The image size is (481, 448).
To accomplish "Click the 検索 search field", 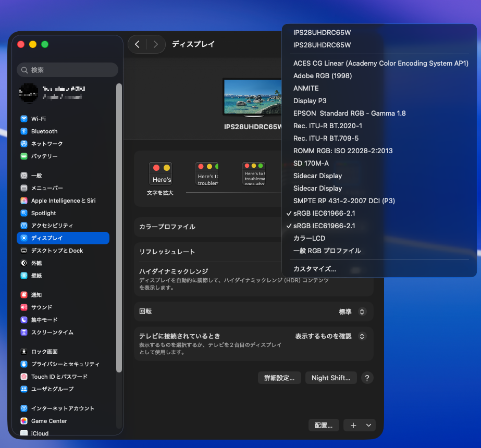I will 68,70.
